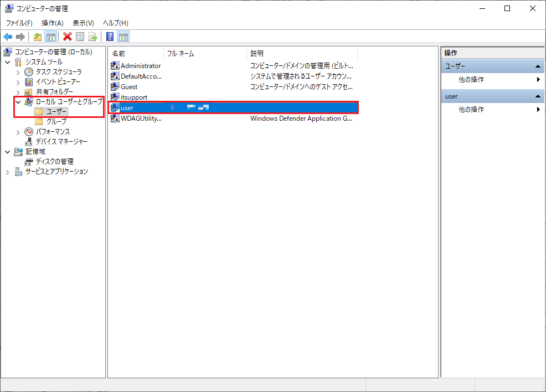Screen dimensions: 546x392
Task: Click the blue Back arrow toolbar icon
Action: tap(8, 37)
